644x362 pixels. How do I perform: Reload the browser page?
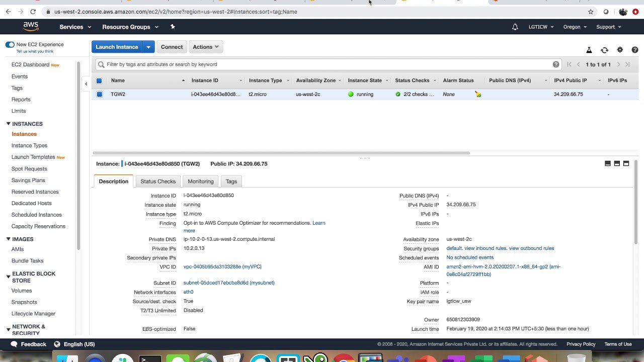[33, 12]
